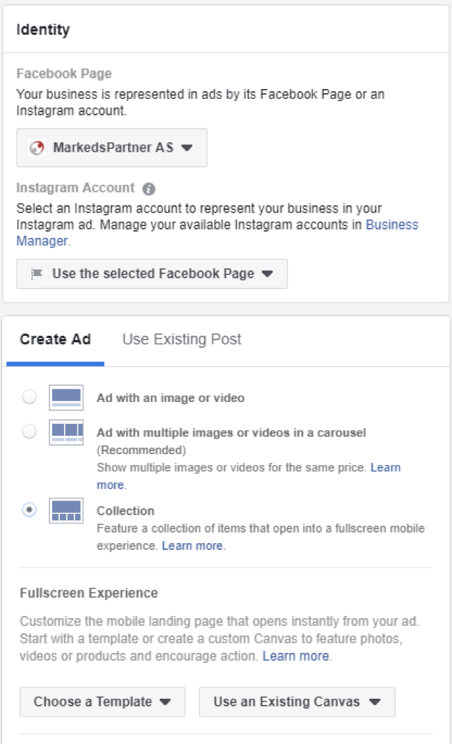The image size is (452, 744).
Task: Open the MarkedsPartner AS page dropdown
Action: 112,148
